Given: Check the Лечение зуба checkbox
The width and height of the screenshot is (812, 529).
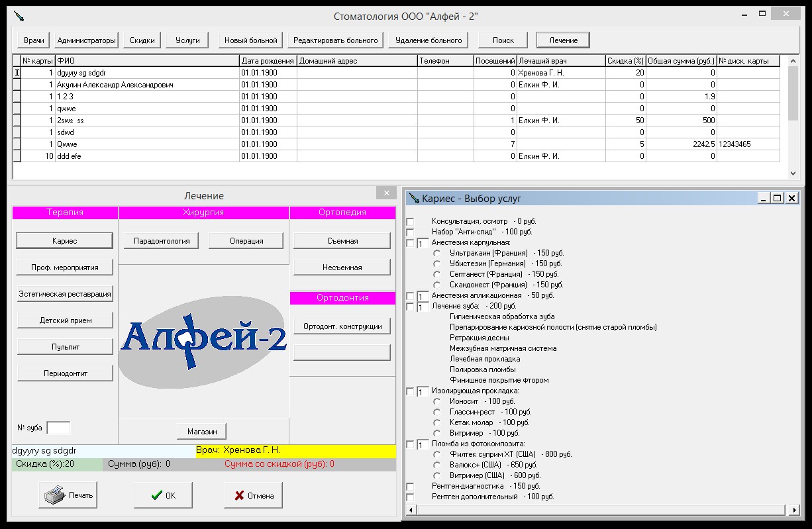Looking at the screenshot, I should (x=410, y=307).
